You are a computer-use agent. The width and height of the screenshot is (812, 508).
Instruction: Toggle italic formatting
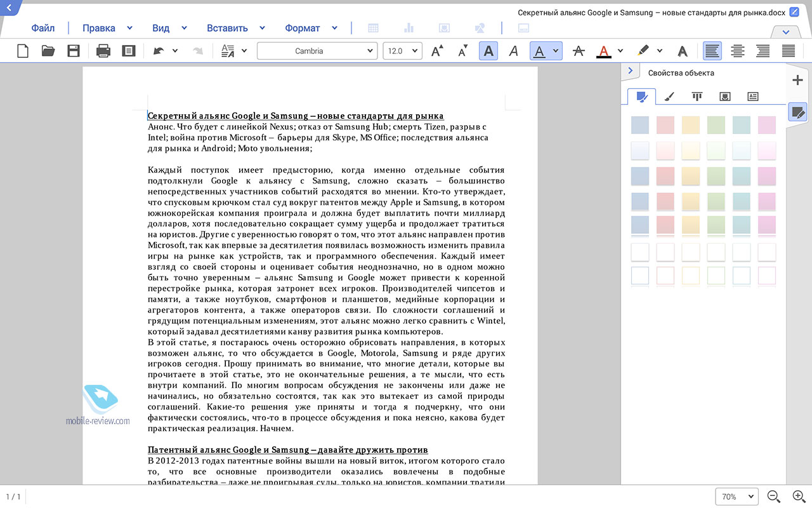[514, 51]
